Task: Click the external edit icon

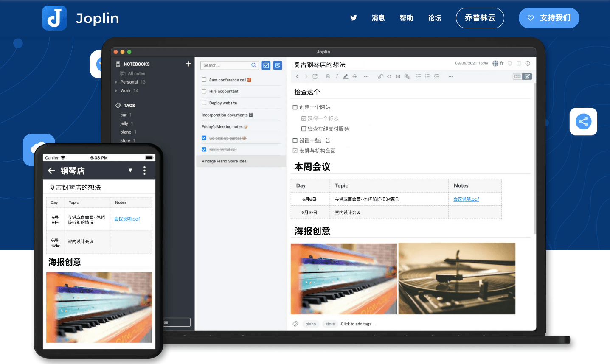Action: pos(315,76)
